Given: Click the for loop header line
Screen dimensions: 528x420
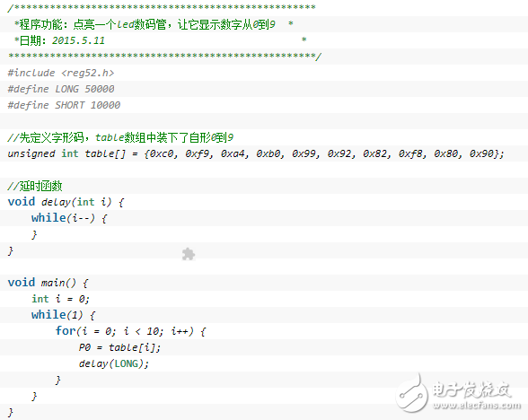Looking at the screenshot, I should pos(131,331).
